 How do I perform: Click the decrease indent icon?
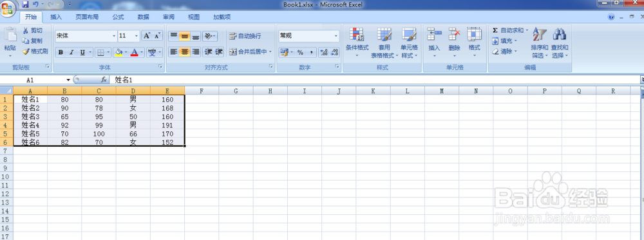pyautogui.click(x=208, y=51)
